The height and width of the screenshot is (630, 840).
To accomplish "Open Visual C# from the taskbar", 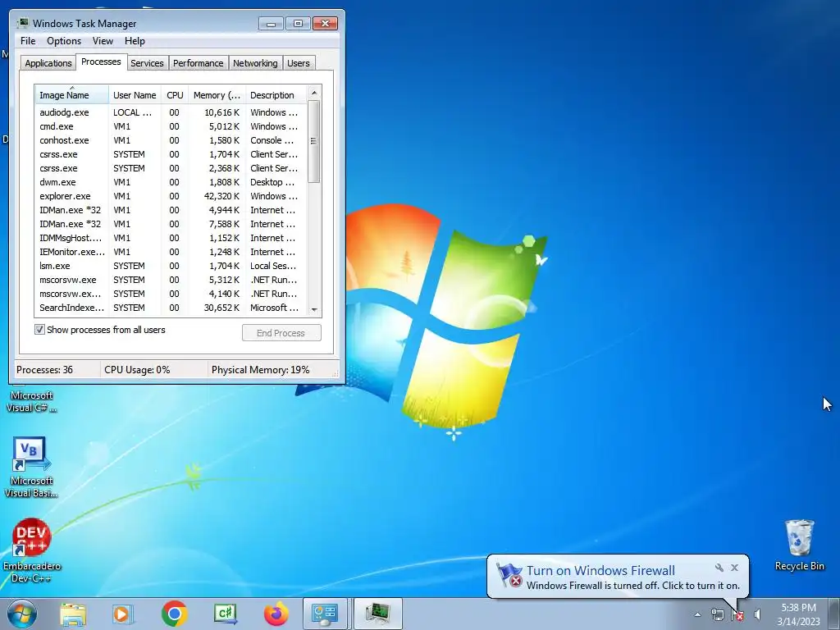I will (x=225, y=614).
